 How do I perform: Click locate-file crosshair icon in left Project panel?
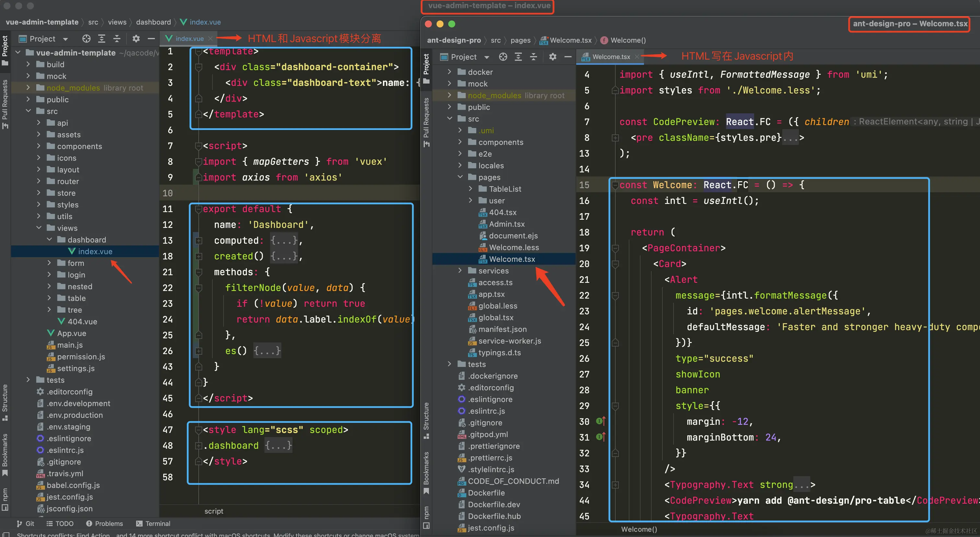86,39
